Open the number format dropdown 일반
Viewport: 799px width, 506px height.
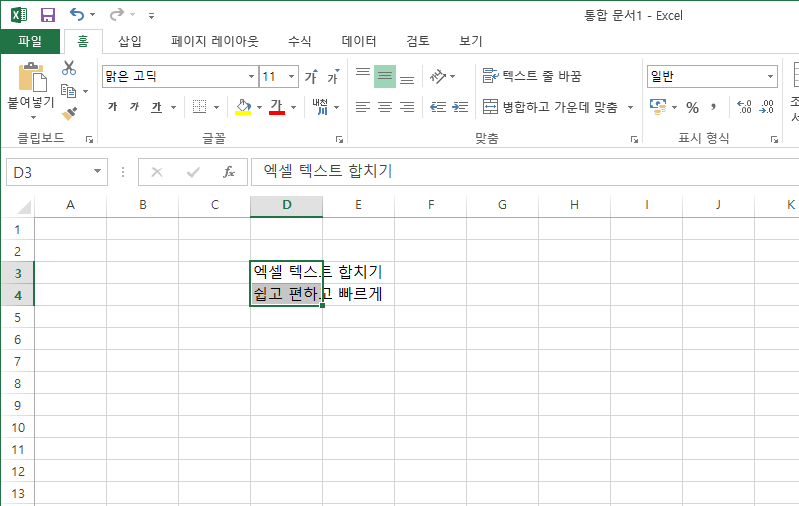[770, 76]
